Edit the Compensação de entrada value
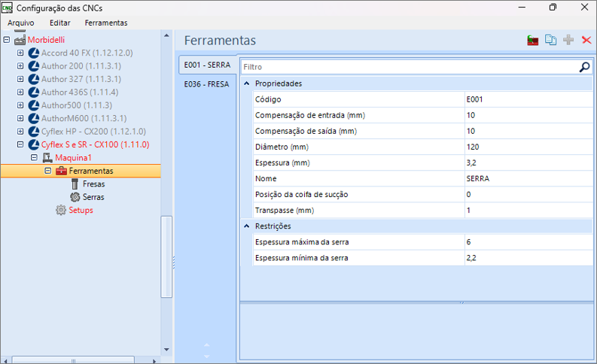This screenshot has height=364, width=597. (528, 115)
